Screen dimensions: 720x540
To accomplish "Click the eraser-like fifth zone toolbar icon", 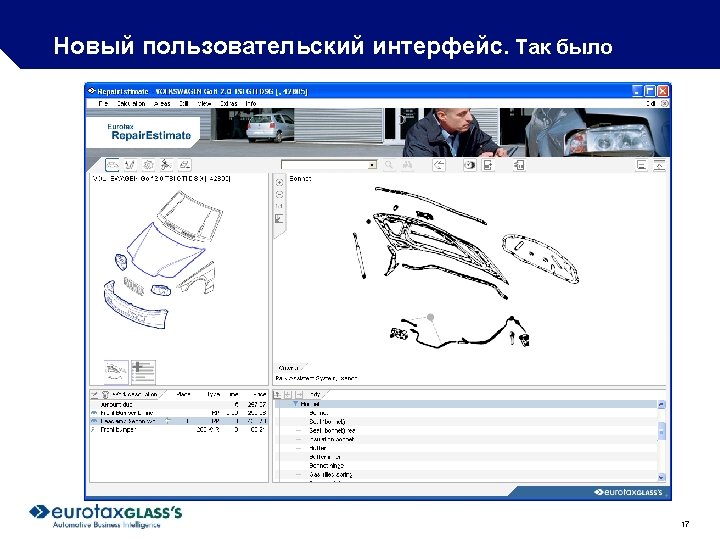I will point(184,165).
